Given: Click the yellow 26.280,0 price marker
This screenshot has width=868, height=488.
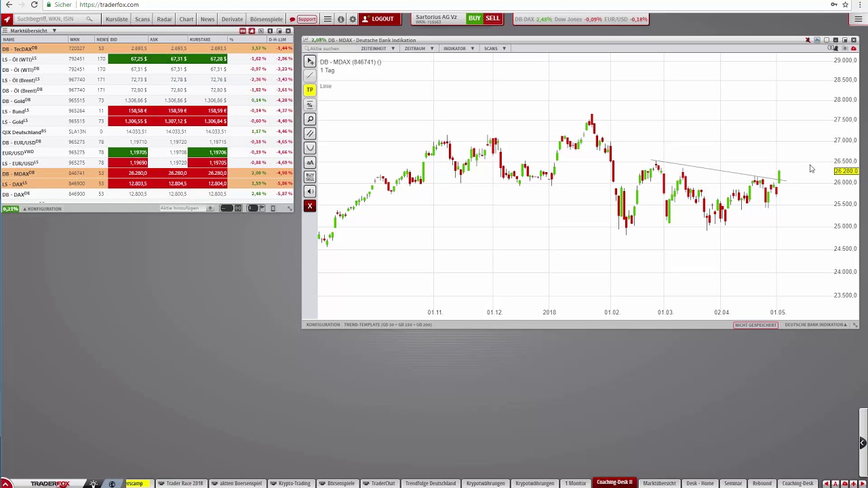Looking at the screenshot, I should coord(846,171).
